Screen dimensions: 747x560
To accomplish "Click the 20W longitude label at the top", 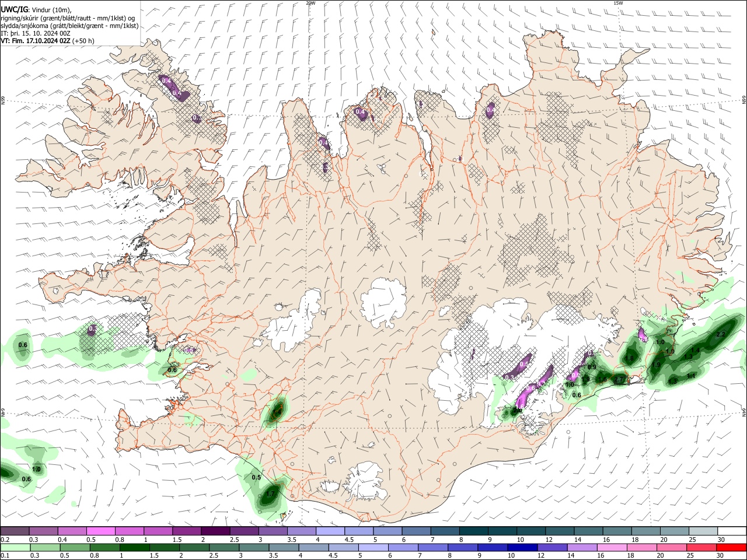I will [x=310, y=3].
